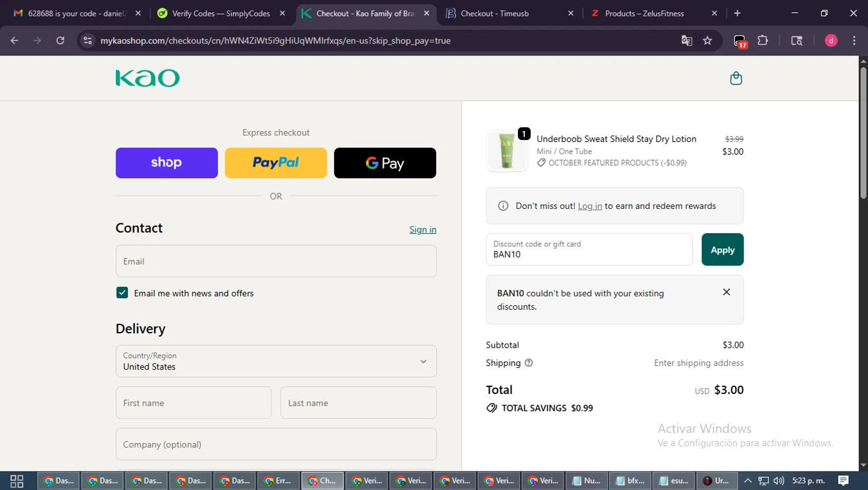Viewport: 868px width, 490px height.
Task: Open a new browser tab
Action: (737, 13)
